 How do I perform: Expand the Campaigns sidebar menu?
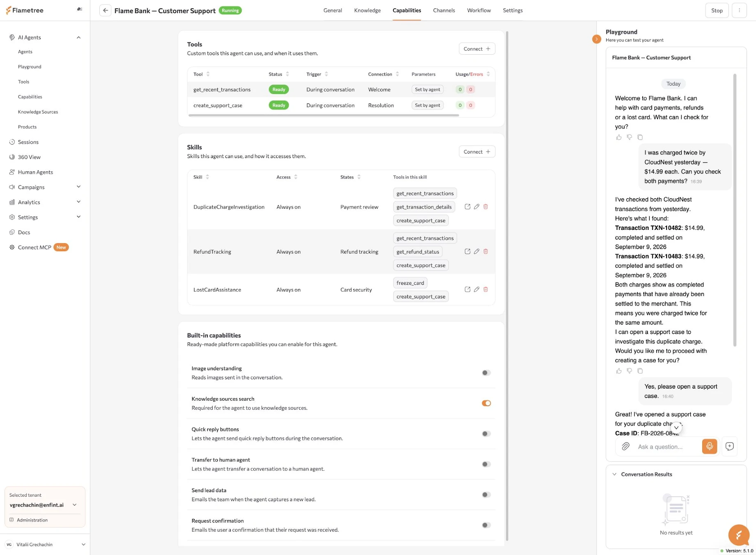tap(78, 187)
